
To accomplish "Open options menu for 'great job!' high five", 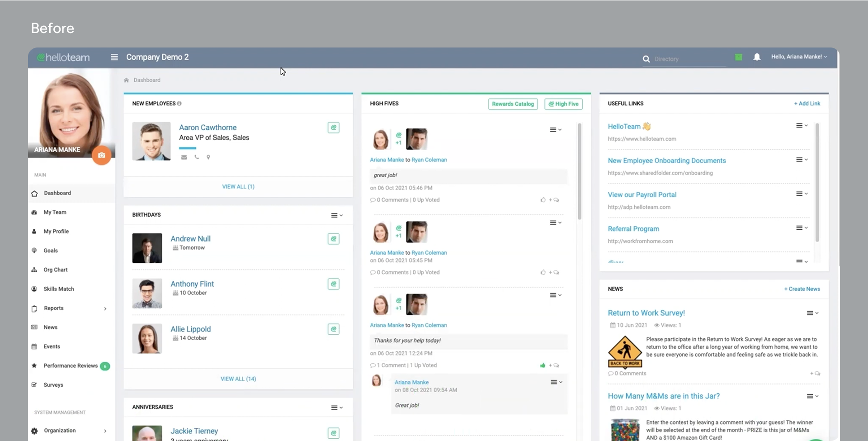I will 556,130.
